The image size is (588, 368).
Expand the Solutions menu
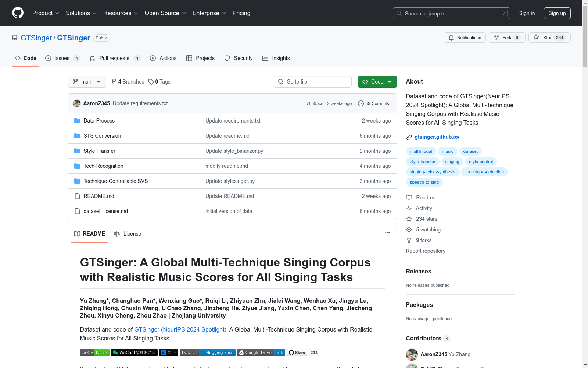[81, 13]
